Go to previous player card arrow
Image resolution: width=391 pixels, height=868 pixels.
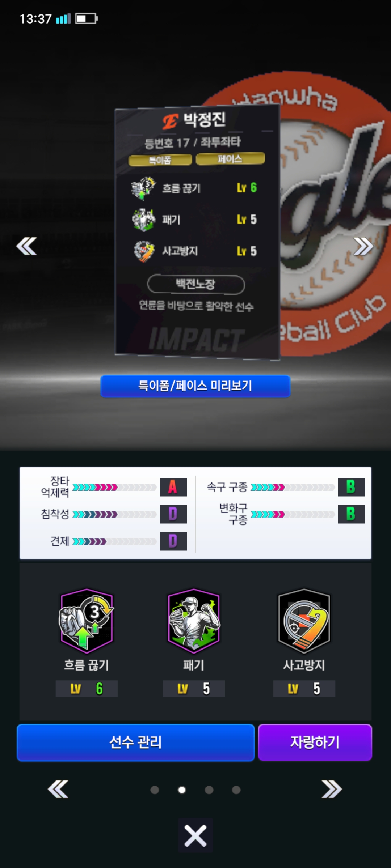point(26,246)
